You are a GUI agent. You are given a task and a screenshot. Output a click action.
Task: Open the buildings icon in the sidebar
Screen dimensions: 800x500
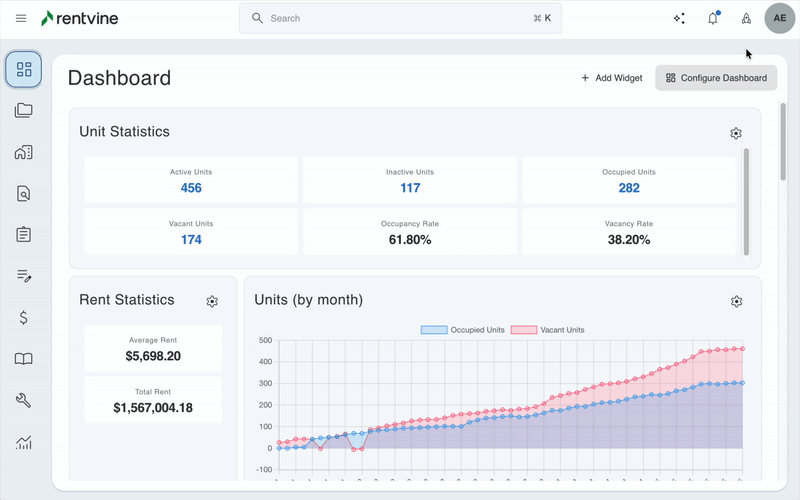(24, 153)
